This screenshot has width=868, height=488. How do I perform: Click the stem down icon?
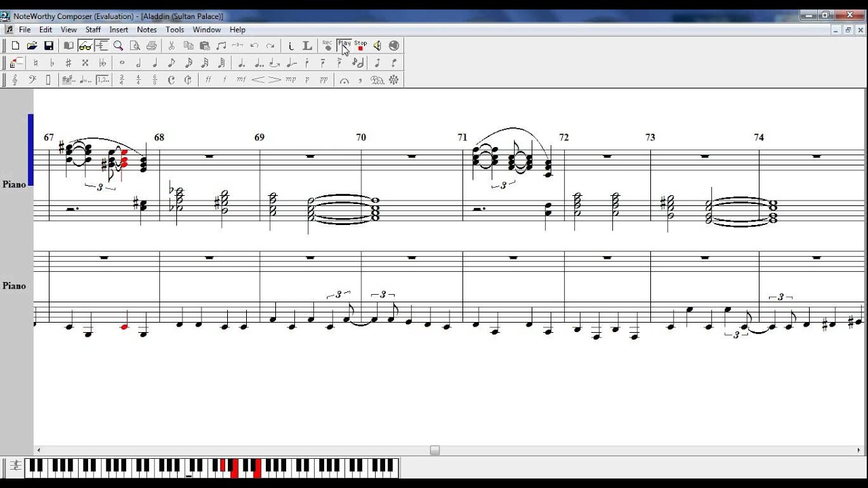click(x=394, y=62)
